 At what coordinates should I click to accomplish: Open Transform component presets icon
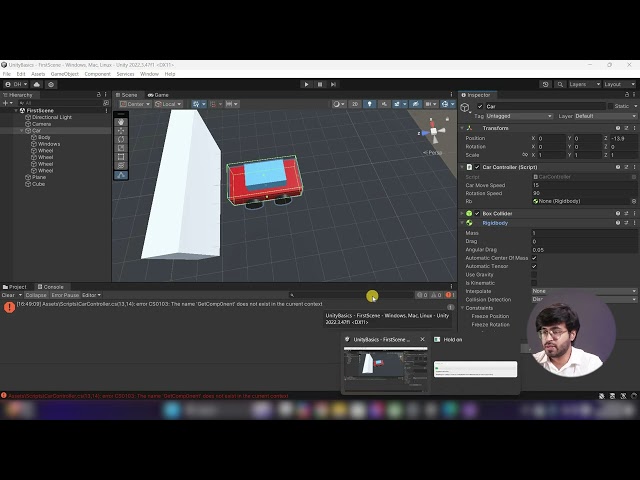[626, 128]
